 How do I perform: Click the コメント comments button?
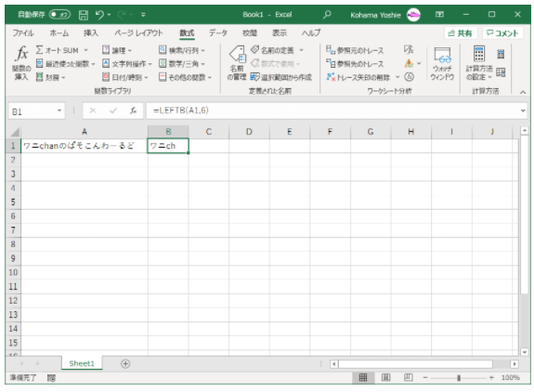(x=502, y=33)
